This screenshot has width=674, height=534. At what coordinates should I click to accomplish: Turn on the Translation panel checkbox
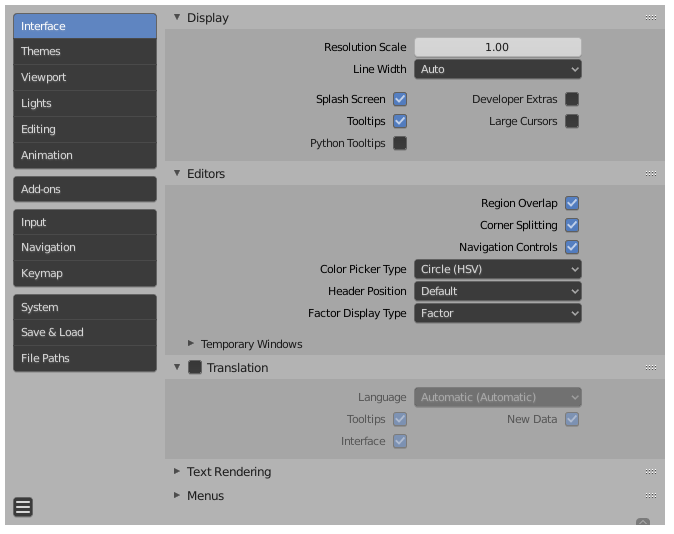(195, 368)
